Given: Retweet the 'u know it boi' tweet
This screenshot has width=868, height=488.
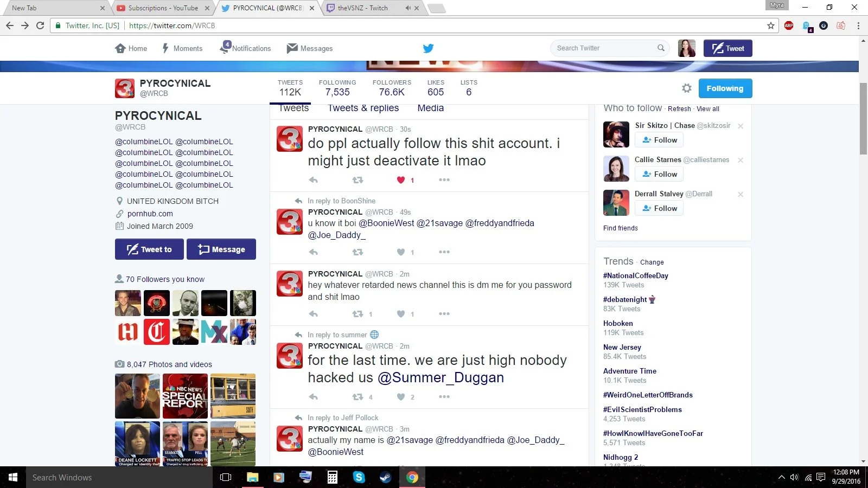Looking at the screenshot, I should coord(358,252).
